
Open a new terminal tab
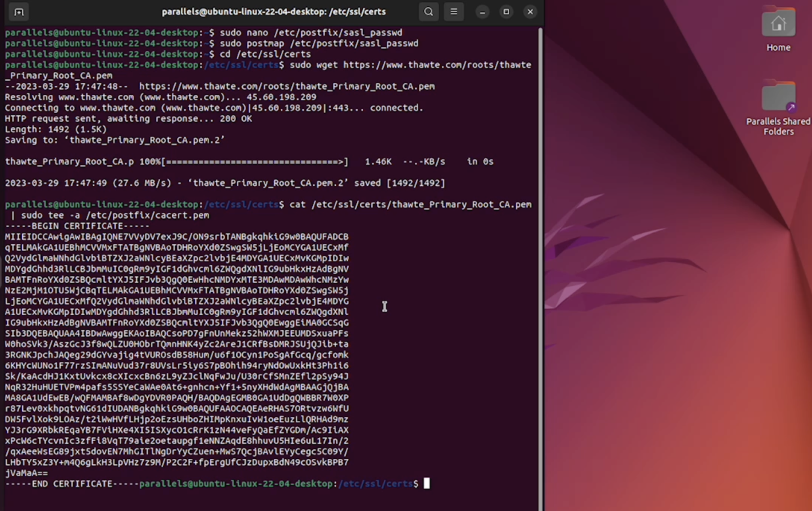[18, 12]
